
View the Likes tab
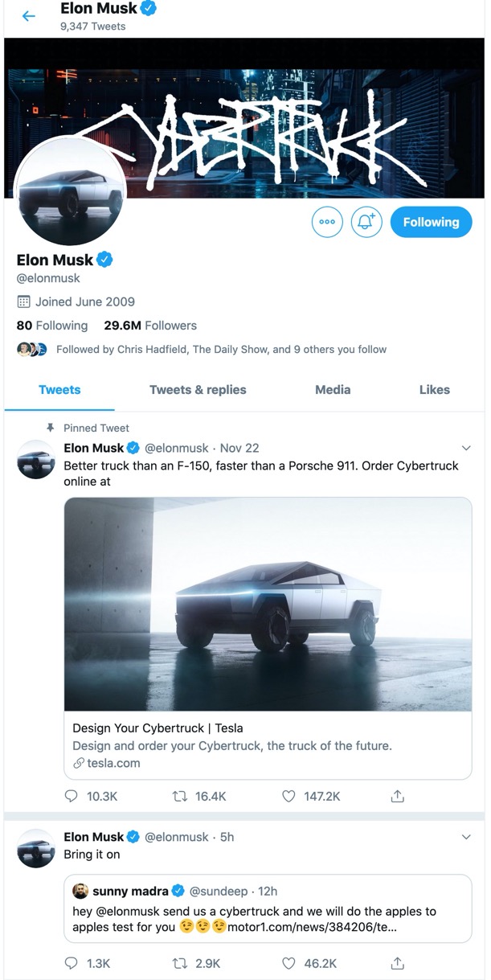pyautogui.click(x=434, y=390)
